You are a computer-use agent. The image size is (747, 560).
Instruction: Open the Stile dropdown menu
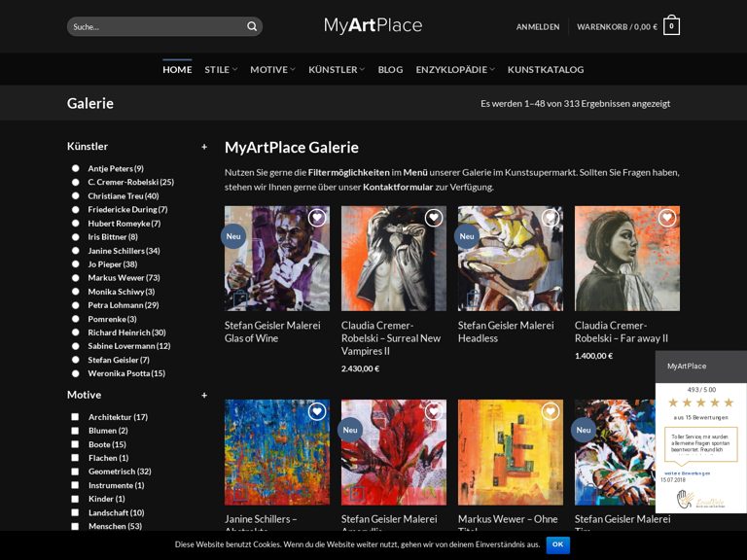tap(221, 70)
